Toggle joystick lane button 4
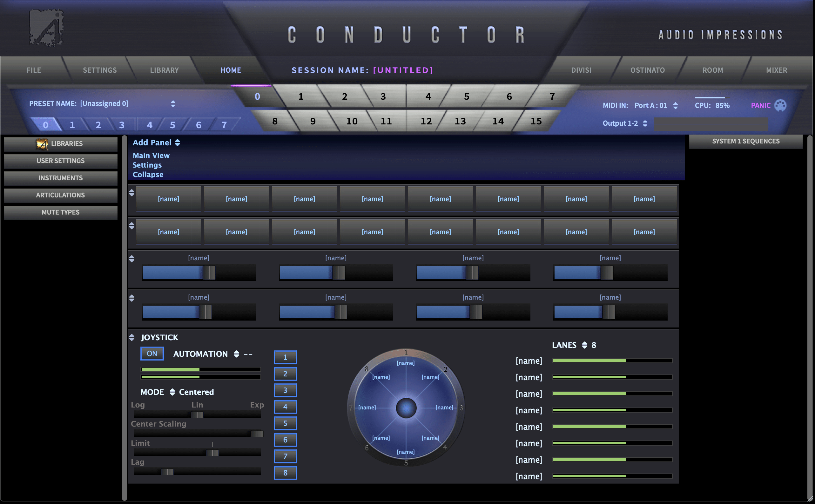The width and height of the screenshot is (815, 504). point(286,407)
